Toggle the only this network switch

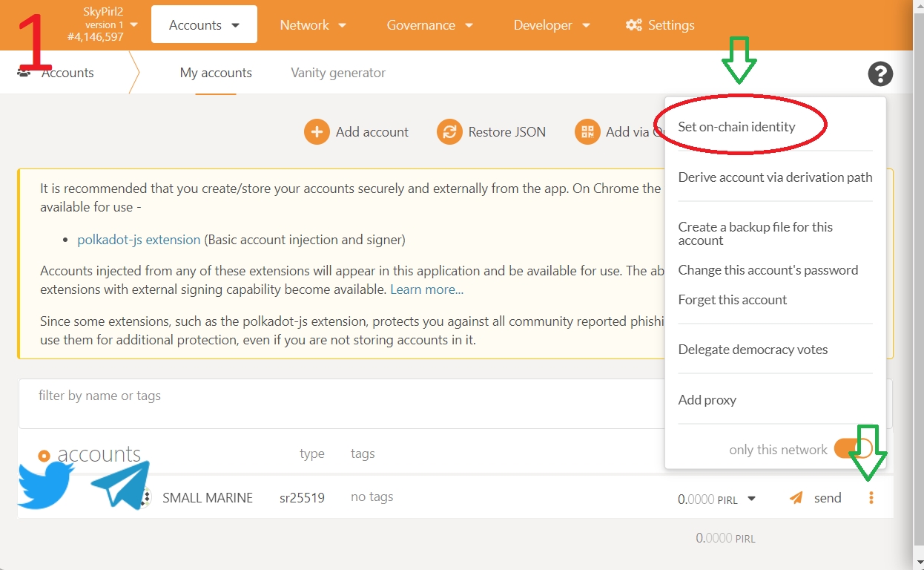pyautogui.click(x=852, y=449)
